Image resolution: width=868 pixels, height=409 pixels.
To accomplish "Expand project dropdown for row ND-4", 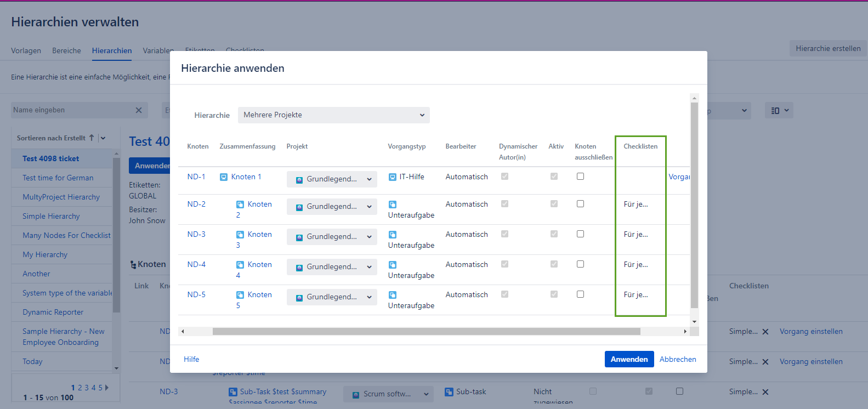I will point(332,267).
